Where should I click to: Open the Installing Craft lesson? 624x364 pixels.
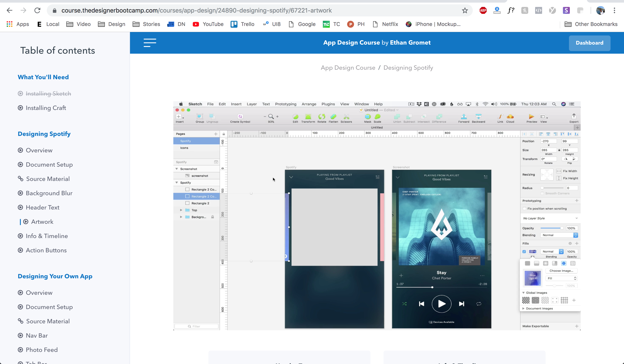click(x=46, y=108)
